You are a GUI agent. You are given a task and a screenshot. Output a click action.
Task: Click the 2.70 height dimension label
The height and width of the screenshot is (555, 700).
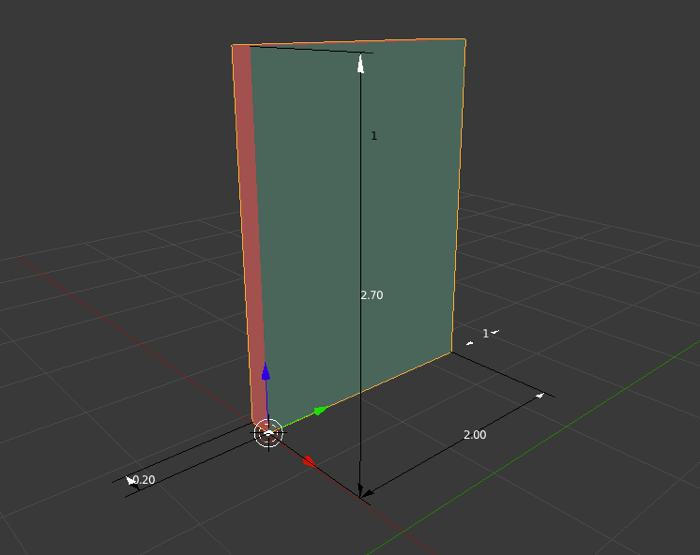point(372,295)
